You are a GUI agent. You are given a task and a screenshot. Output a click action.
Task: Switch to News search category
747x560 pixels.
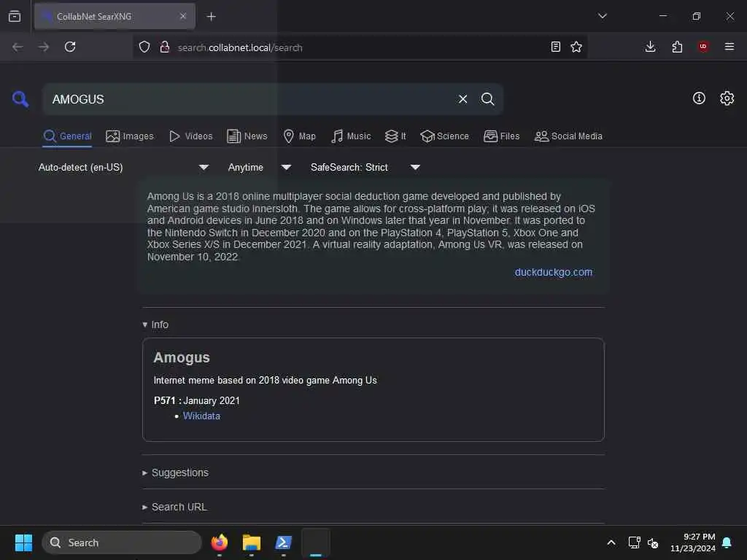click(247, 136)
